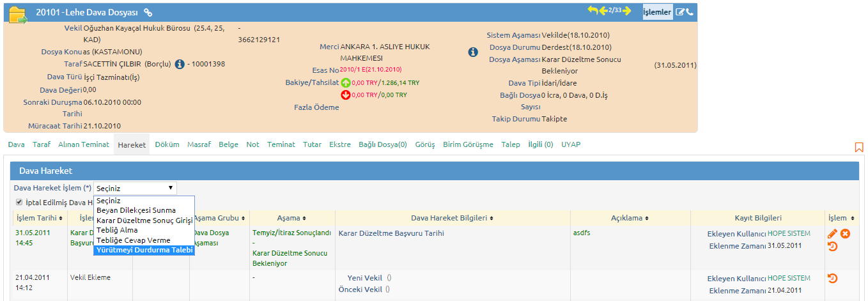The width and height of the screenshot is (868, 301).
Task: Click HOPE SISTEM link in 31.05.2011 row
Action: point(789,233)
